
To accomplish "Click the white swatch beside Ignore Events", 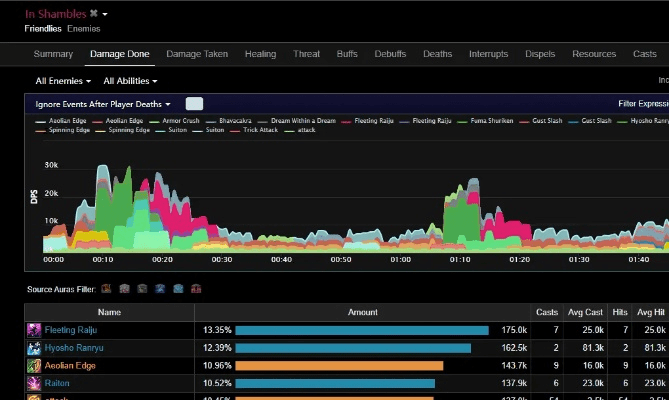I will (x=194, y=104).
